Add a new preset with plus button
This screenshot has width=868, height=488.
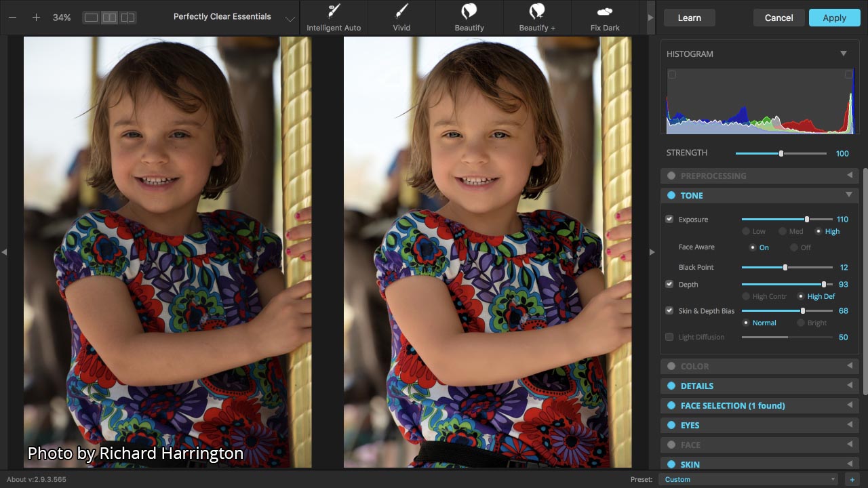(x=852, y=479)
